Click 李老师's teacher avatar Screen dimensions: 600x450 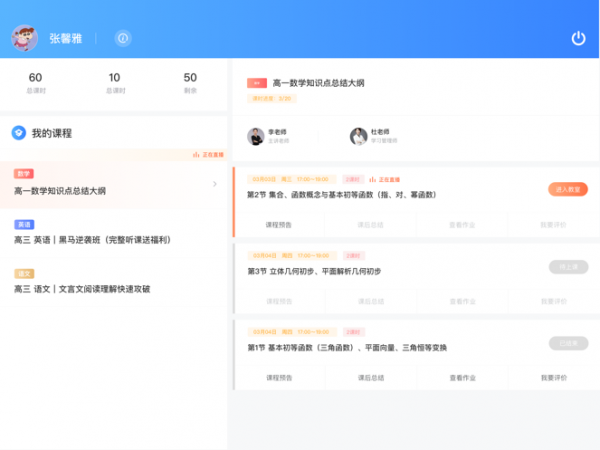pyautogui.click(x=256, y=136)
